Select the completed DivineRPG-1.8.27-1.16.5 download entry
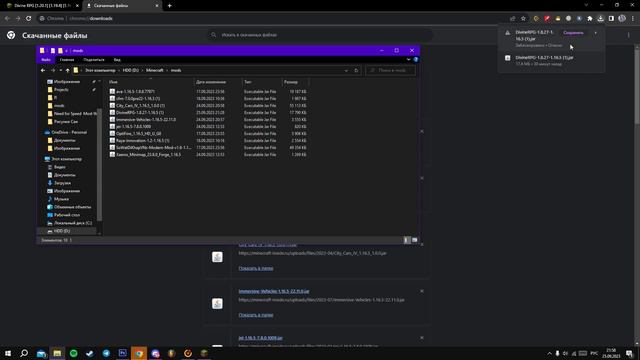Viewport: 640px width, 360px height. pyautogui.click(x=551, y=60)
